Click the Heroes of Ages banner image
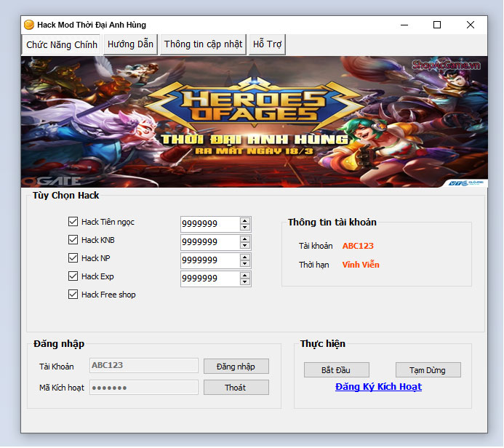This screenshot has width=504, height=448. [x=255, y=121]
